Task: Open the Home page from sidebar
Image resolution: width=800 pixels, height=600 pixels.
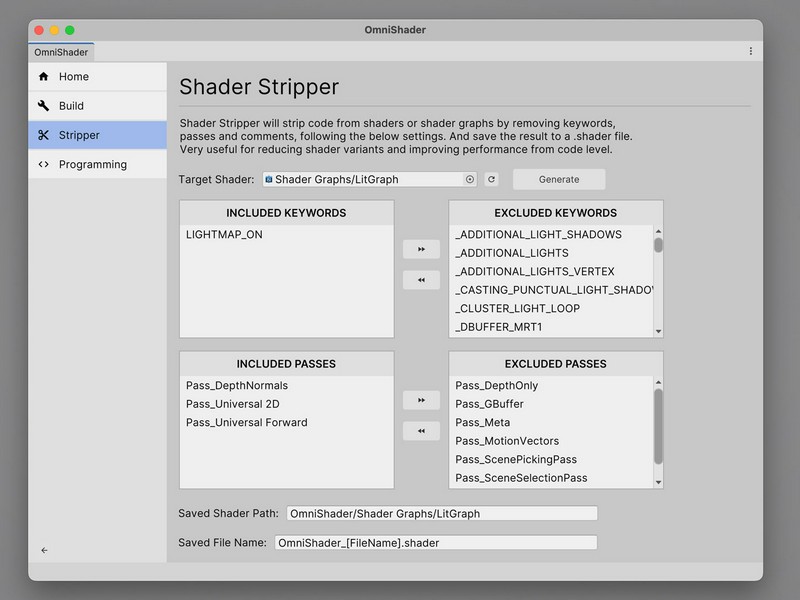Action: 97,77
